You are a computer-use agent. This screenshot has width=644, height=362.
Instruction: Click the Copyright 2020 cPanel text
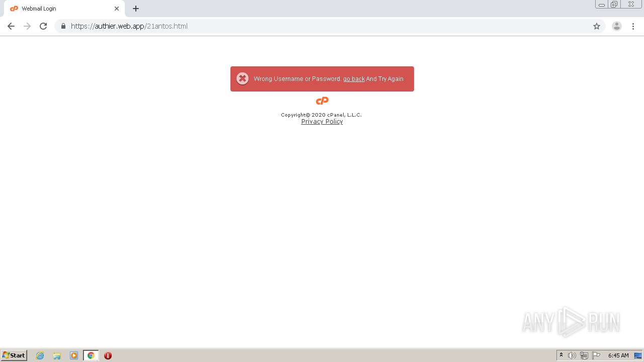click(x=321, y=115)
